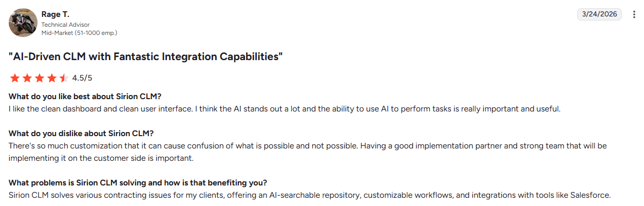Open Rage T.'s profile picture
644x206 pixels.
[x=23, y=23]
